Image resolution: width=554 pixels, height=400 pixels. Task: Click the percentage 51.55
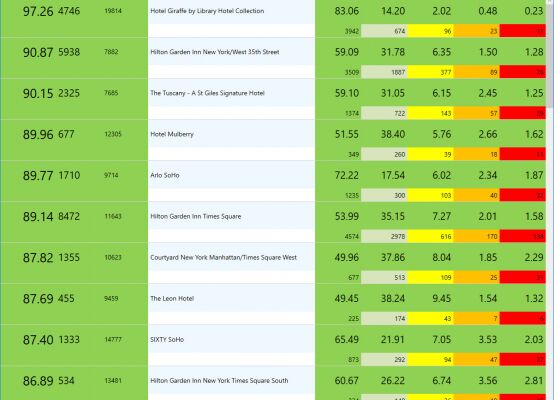pos(347,134)
